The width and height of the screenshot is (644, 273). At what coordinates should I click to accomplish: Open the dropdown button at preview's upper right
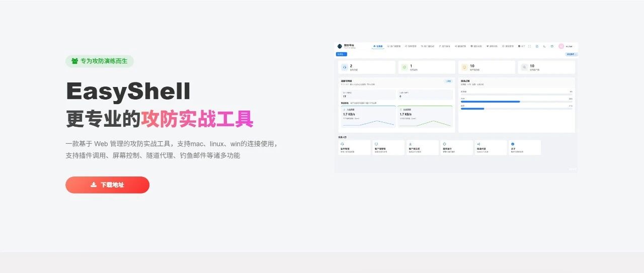click(x=572, y=54)
